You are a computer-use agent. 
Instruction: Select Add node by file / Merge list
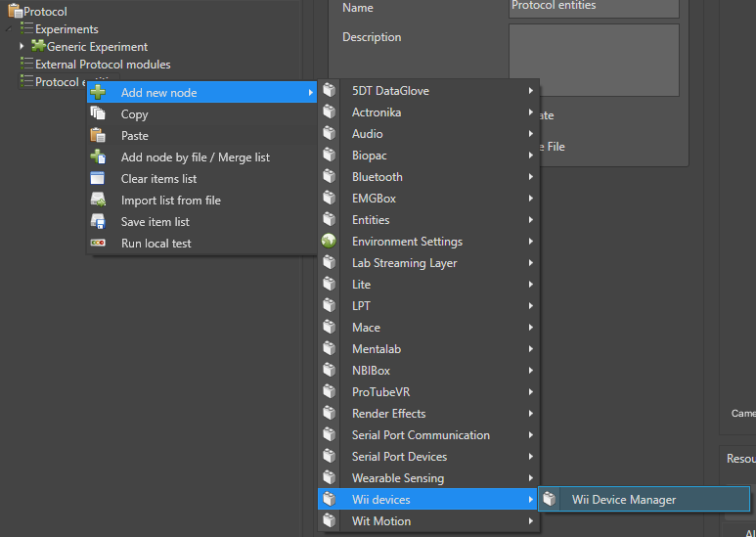pyautogui.click(x=201, y=157)
